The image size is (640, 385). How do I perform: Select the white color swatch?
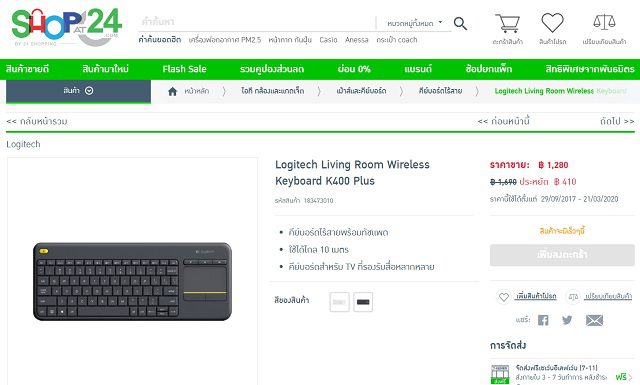[339, 302]
